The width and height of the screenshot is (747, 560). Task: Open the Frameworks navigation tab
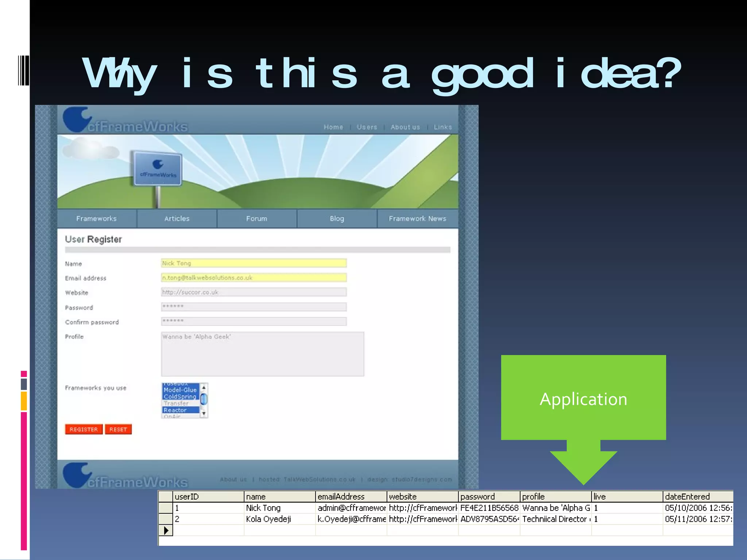(97, 219)
